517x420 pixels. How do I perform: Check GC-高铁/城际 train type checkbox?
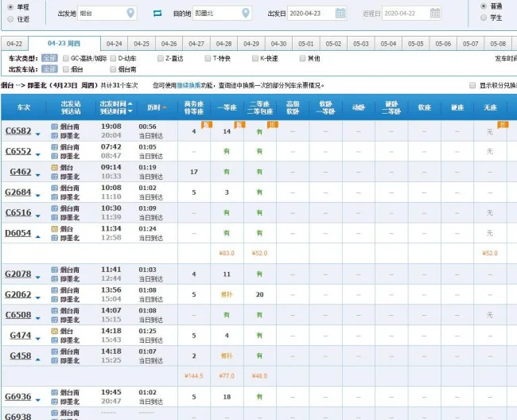(x=66, y=58)
